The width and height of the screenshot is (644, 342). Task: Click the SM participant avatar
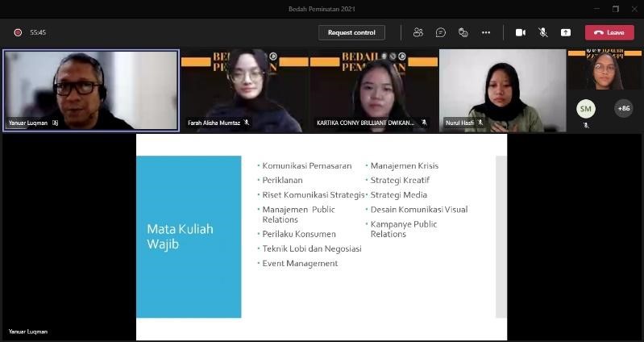[586, 108]
